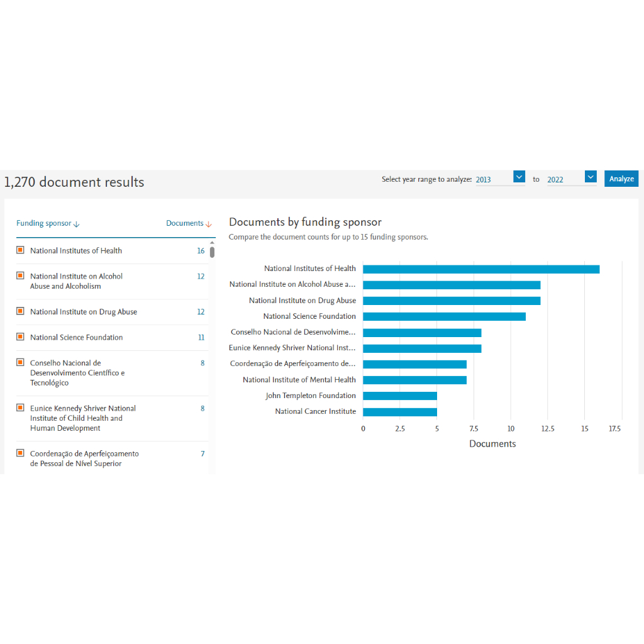Open the start year 2013 dropdown arrow
The width and height of the screenshot is (644, 644).
coord(519,177)
